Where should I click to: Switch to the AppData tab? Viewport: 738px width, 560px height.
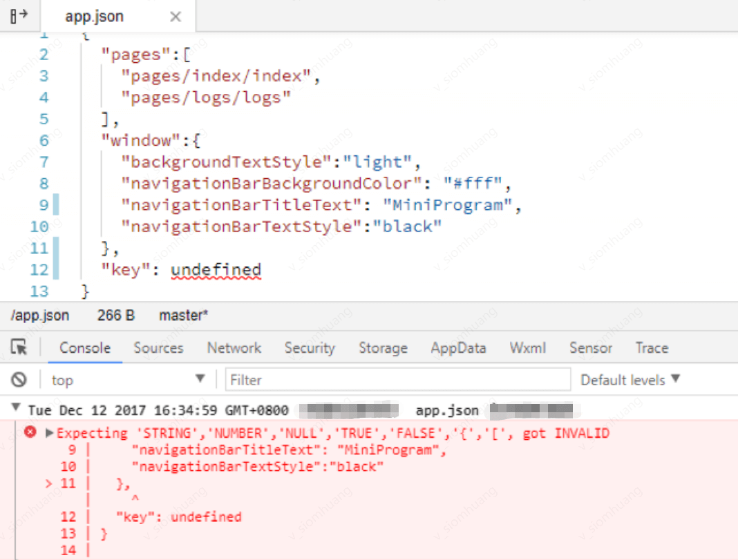point(458,348)
